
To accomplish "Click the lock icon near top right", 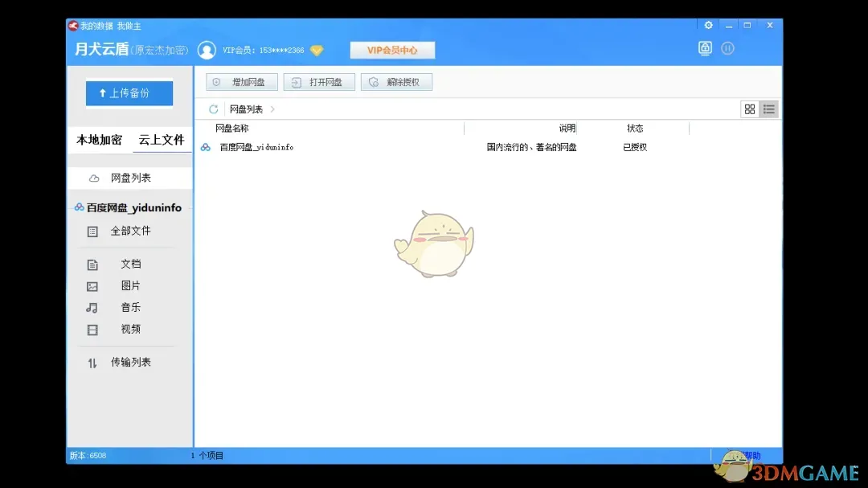I will coord(705,48).
